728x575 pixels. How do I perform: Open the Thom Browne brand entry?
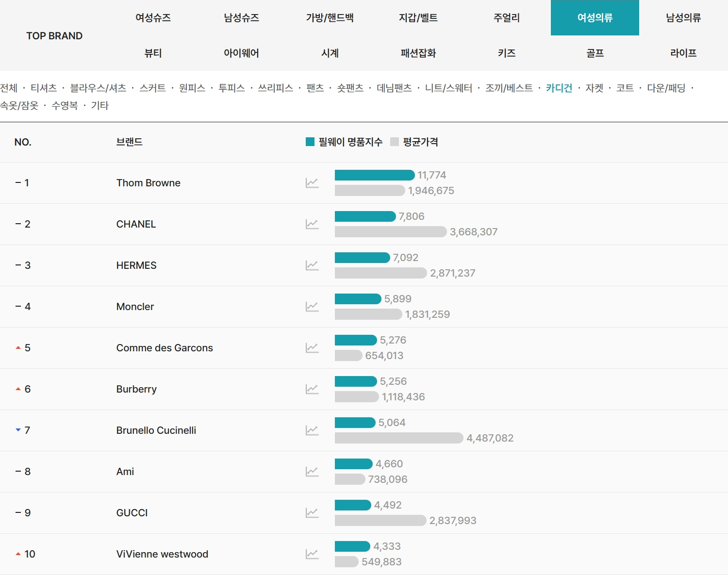coord(149,183)
